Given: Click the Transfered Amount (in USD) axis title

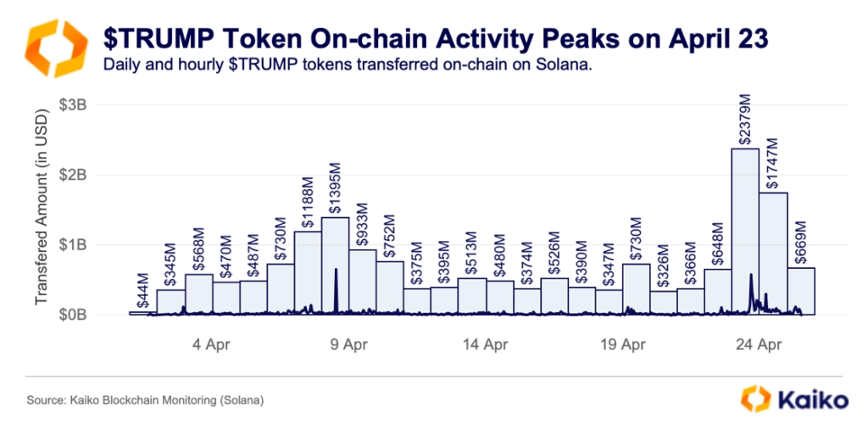Looking at the screenshot, I should coord(41,212).
